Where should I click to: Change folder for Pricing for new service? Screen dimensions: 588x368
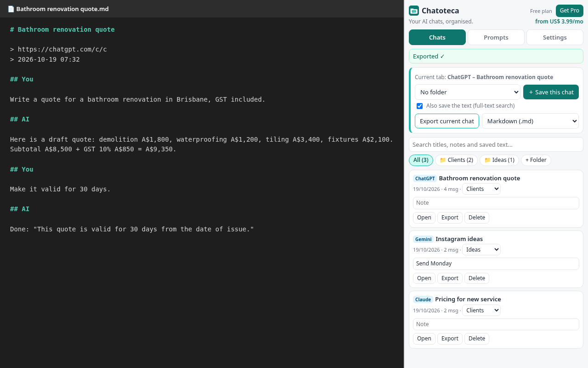point(481,310)
